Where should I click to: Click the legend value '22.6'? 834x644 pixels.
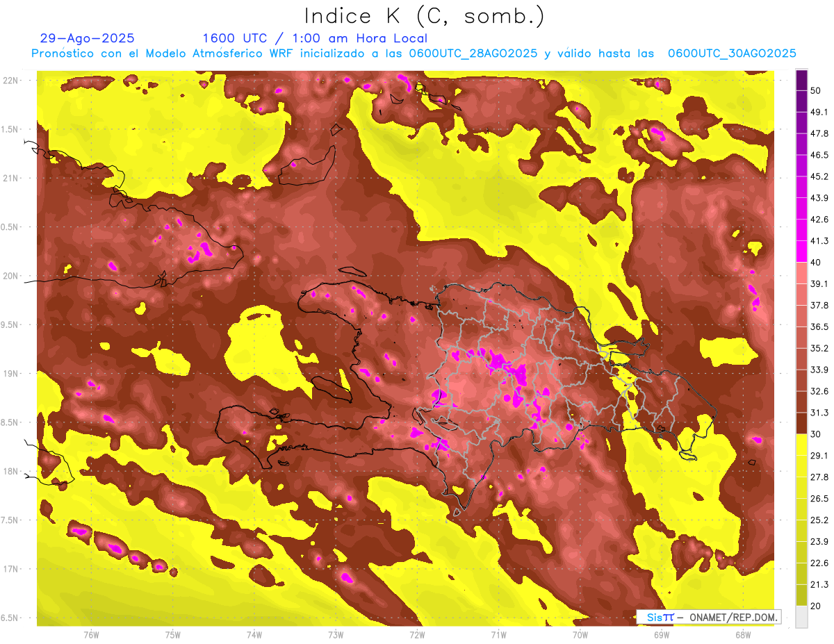pyautogui.click(x=819, y=563)
